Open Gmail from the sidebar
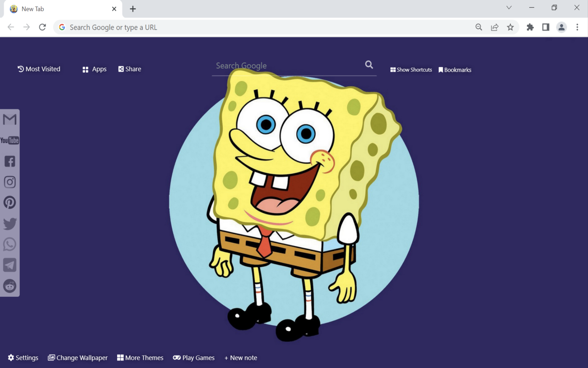Image resolution: width=588 pixels, height=368 pixels. pos(10,120)
